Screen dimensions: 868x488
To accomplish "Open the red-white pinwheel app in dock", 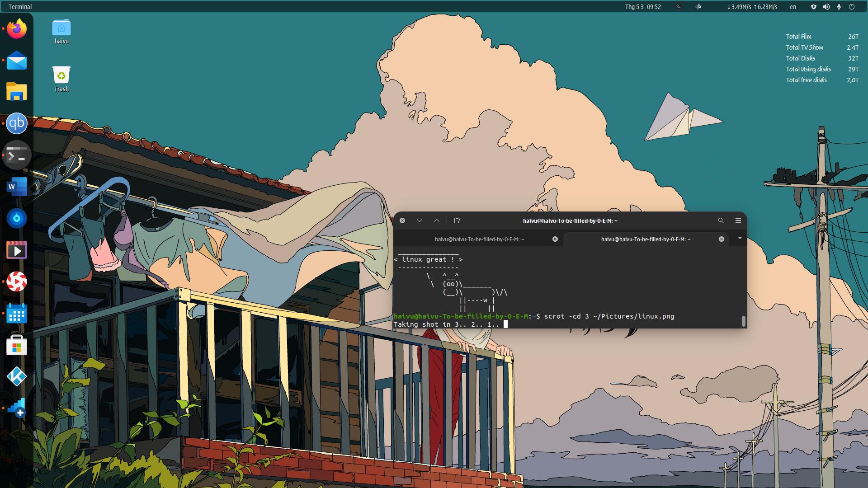I will (17, 282).
